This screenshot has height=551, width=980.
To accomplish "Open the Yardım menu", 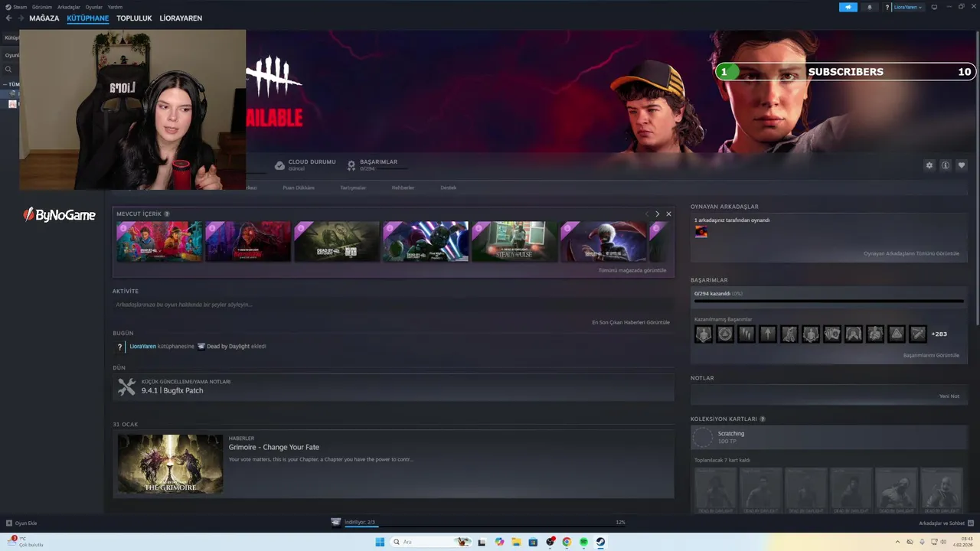I will coord(115,7).
